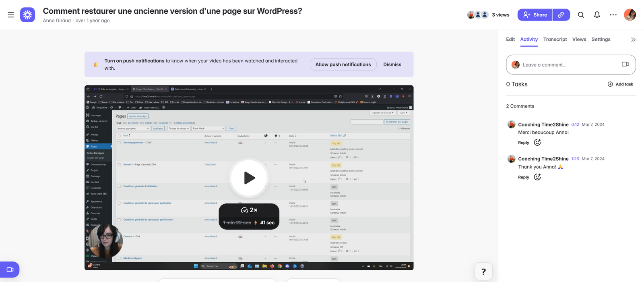This screenshot has width=644, height=282.
Task: Focus the 'Leave a comment...' field
Action: [571, 65]
